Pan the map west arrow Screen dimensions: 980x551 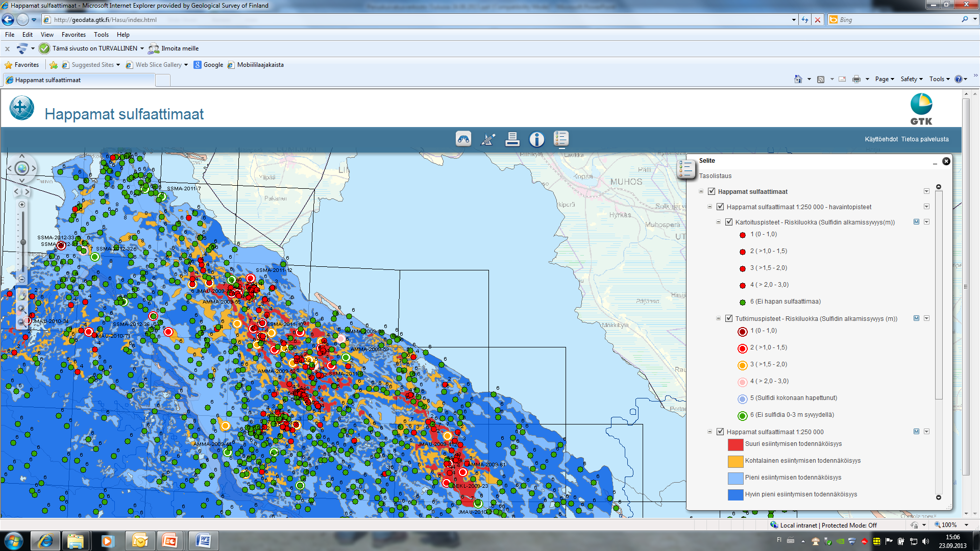coord(10,168)
